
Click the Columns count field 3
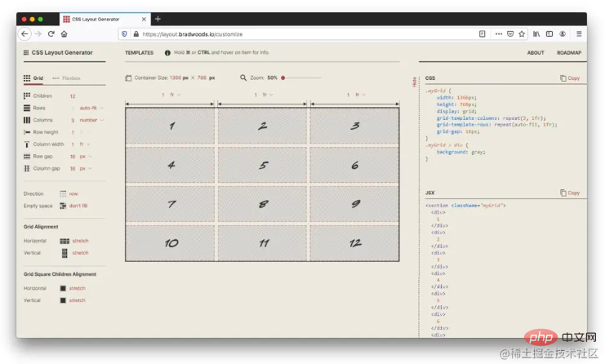pyautogui.click(x=73, y=120)
